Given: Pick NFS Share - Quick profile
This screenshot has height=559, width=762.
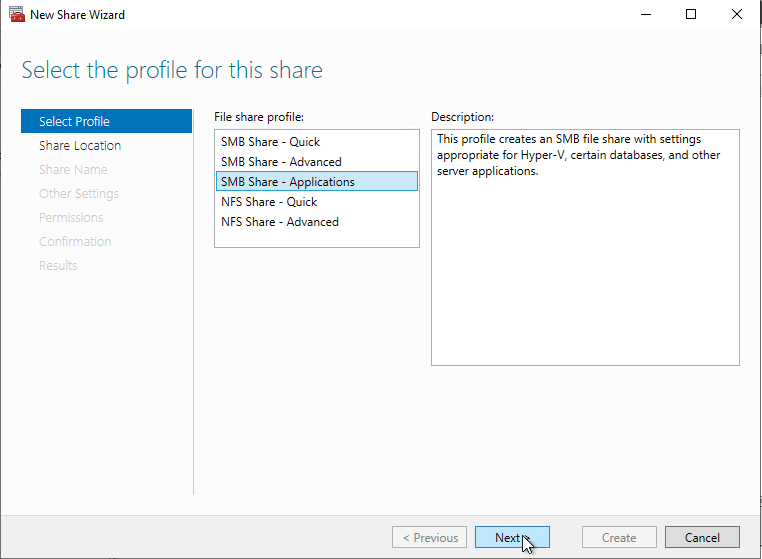Looking at the screenshot, I should click(x=269, y=202).
